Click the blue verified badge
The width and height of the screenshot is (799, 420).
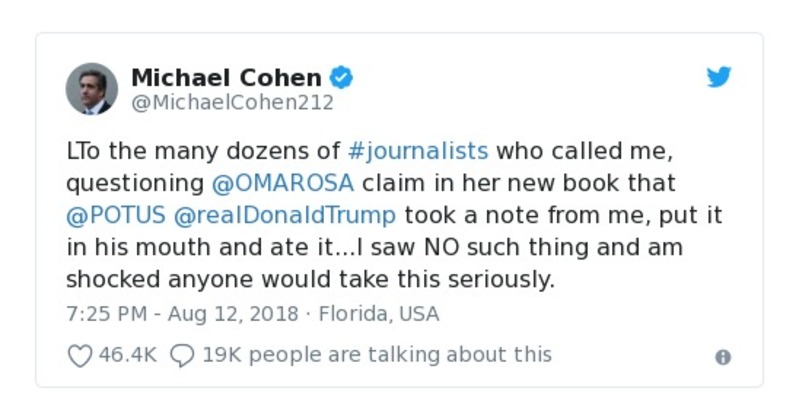342,77
